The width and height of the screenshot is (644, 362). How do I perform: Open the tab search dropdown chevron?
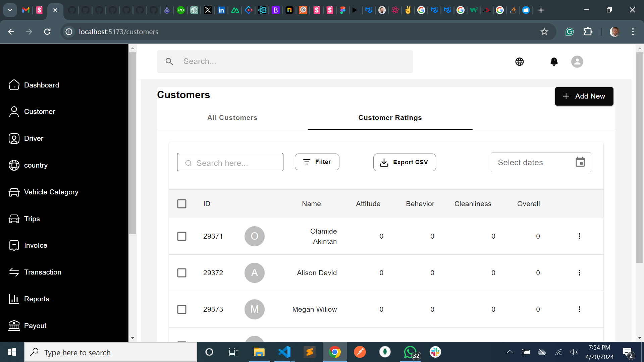(x=10, y=10)
